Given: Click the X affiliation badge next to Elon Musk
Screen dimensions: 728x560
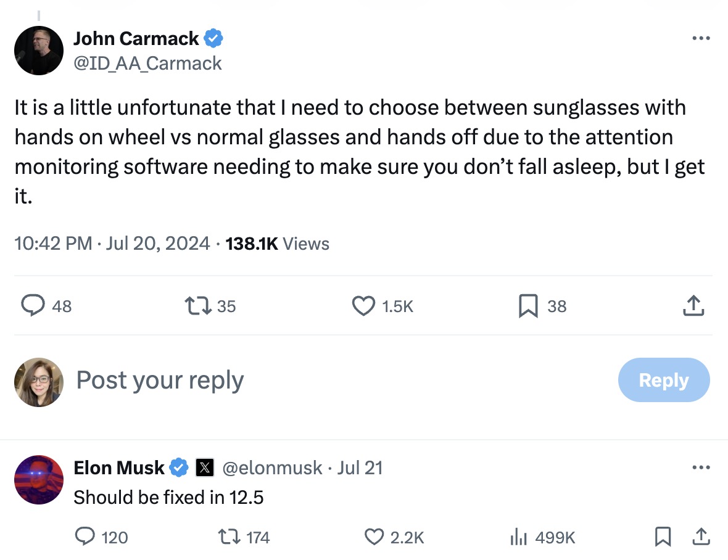Looking at the screenshot, I should [204, 467].
